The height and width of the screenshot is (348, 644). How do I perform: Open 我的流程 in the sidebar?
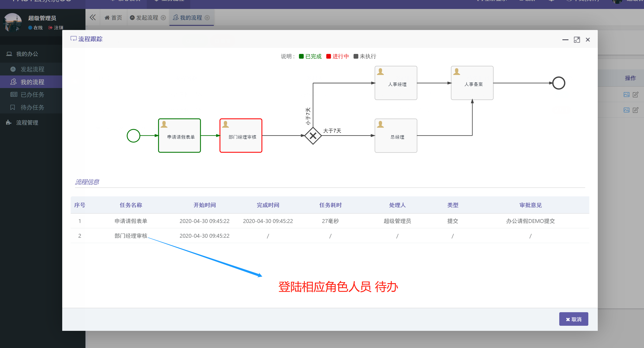pyautogui.click(x=31, y=82)
